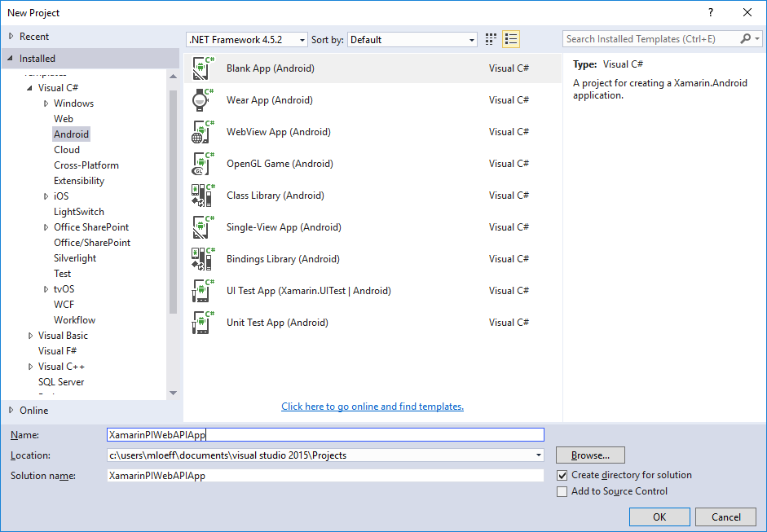Expand the Recent section

tap(11, 36)
